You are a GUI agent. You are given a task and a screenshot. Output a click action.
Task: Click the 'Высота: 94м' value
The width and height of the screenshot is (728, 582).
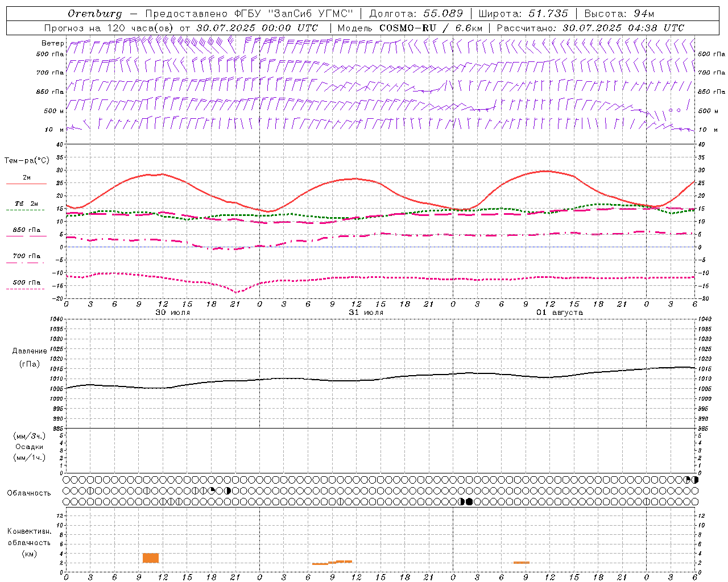pyautogui.click(x=619, y=14)
